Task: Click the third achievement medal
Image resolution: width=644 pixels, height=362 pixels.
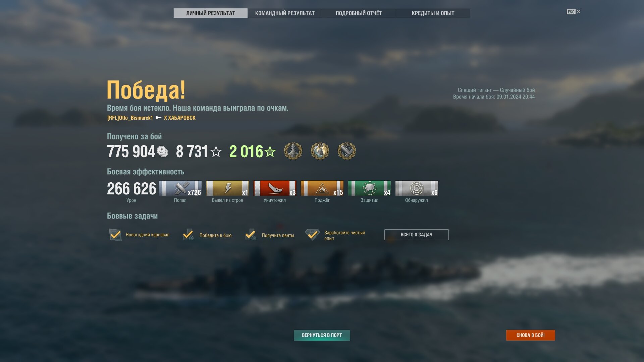Action: click(x=347, y=151)
